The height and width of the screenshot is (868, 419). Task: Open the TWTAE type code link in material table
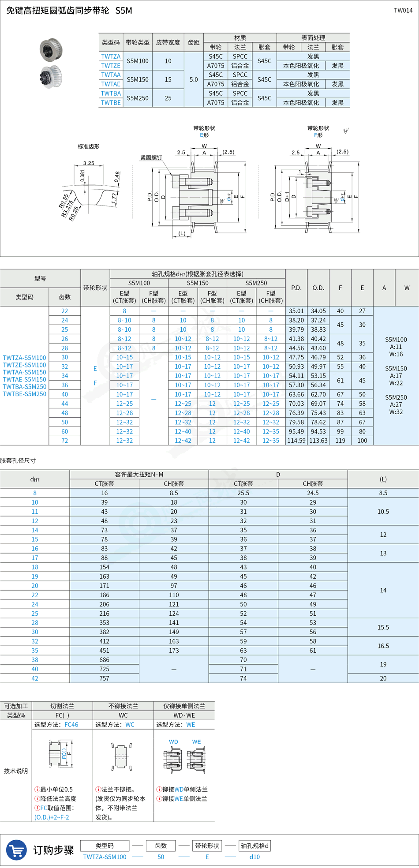[111, 84]
